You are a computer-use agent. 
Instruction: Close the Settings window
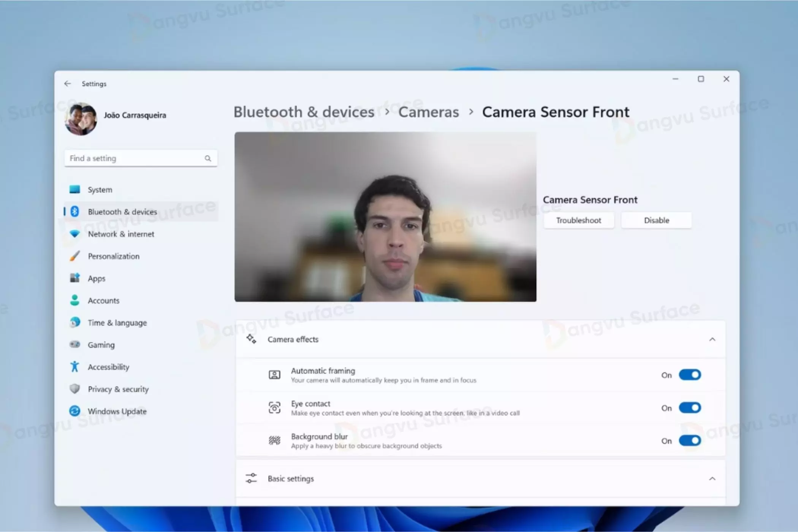tap(726, 79)
